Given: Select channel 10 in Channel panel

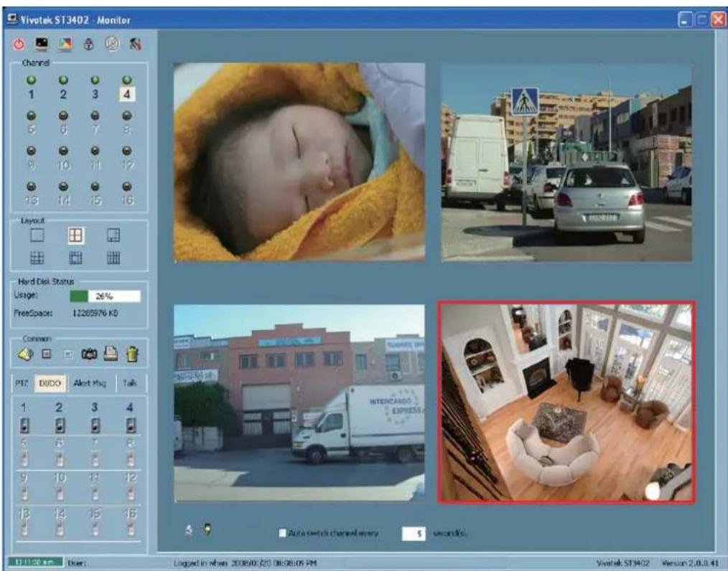Looking at the screenshot, I should [x=63, y=159].
